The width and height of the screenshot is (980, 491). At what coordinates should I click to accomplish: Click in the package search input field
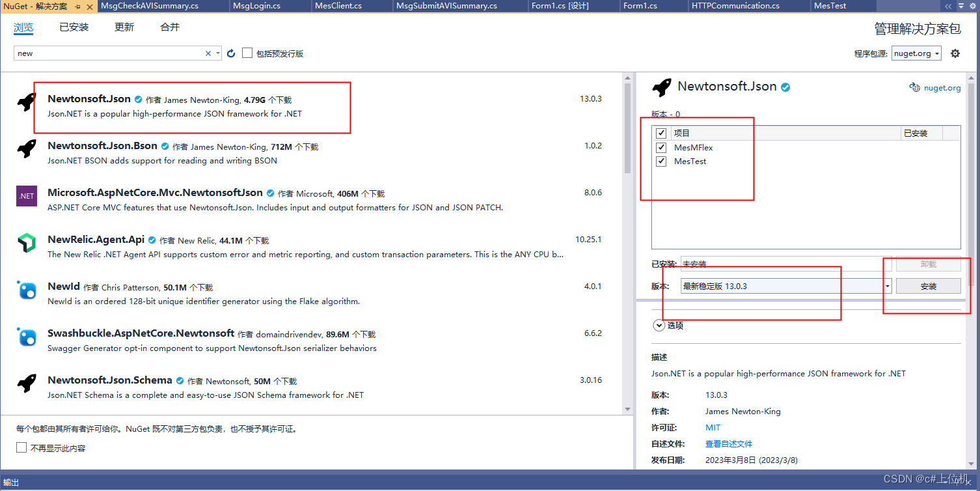click(x=109, y=53)
